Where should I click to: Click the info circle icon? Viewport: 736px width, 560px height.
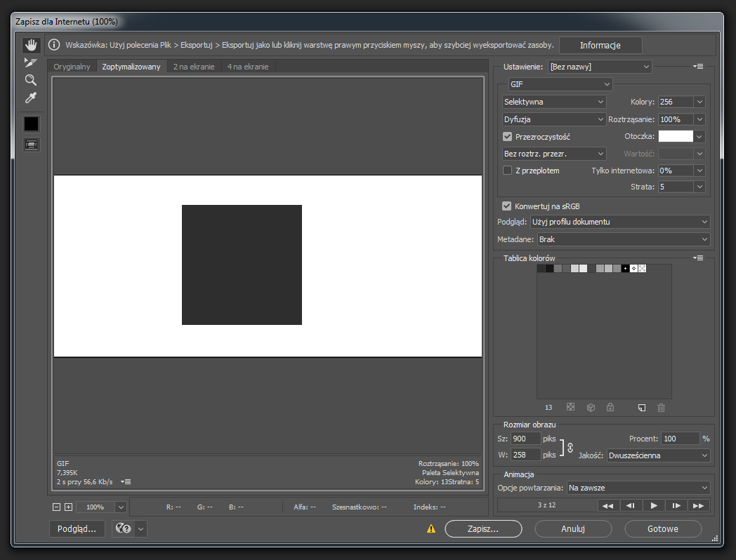coord(55,45)
